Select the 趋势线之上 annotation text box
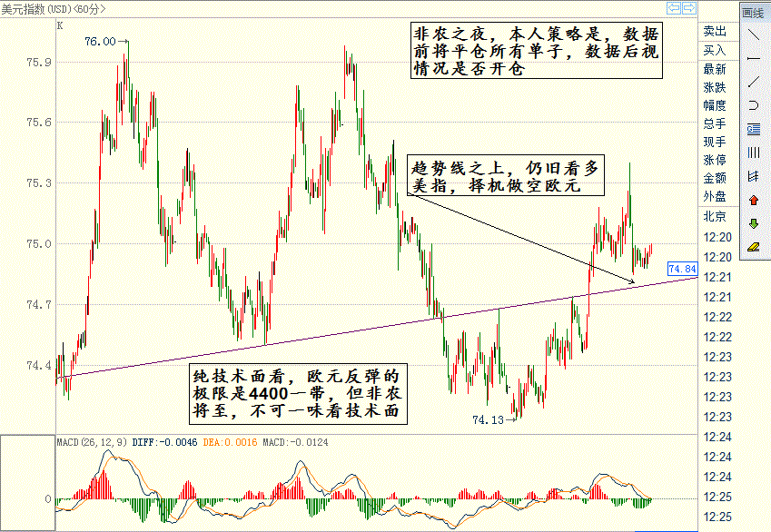 coord(506,175)
